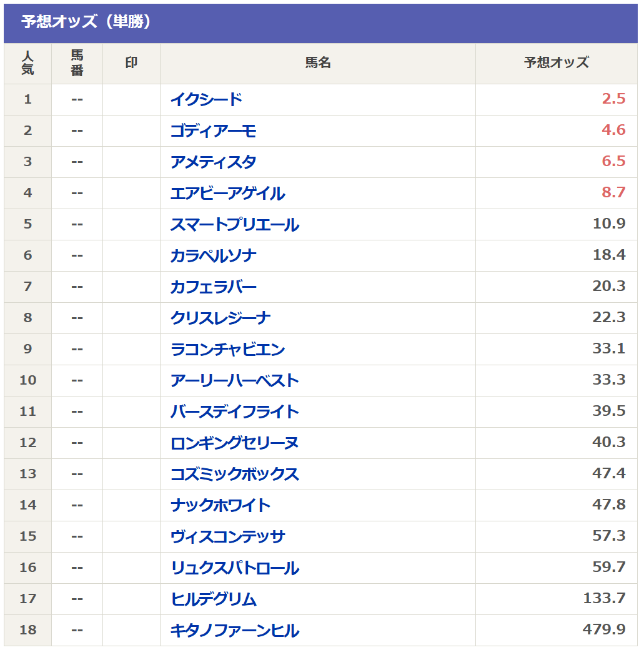The width and height of the screenshot is (644, 655).
Task: Select the ロンギングセリーヌ link
Action: (x=234, y=443)
